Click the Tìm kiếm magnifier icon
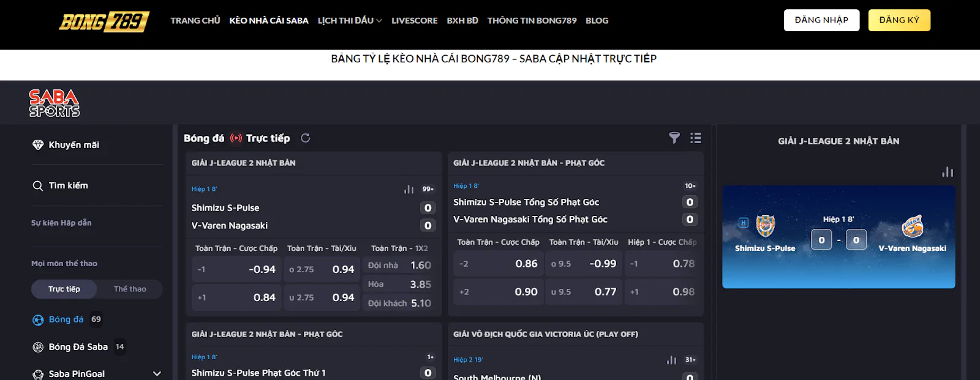 coord(38,185)
